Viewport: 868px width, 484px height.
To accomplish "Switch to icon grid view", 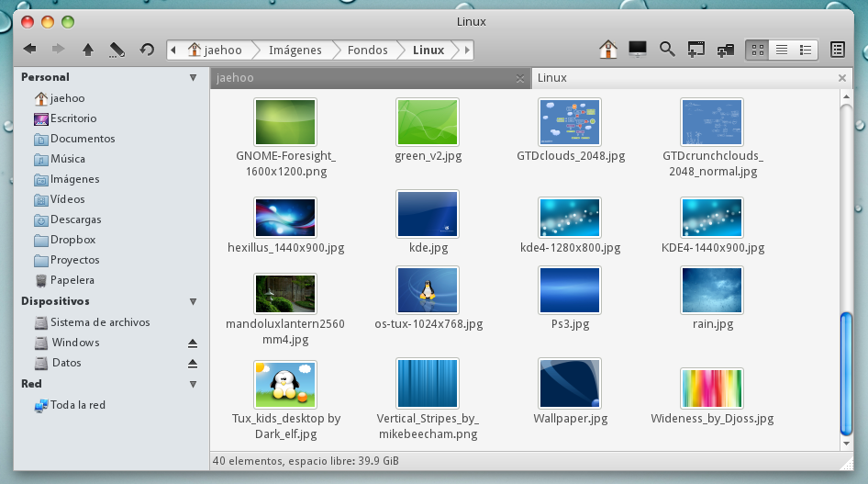I will click(x=758, y=50).
